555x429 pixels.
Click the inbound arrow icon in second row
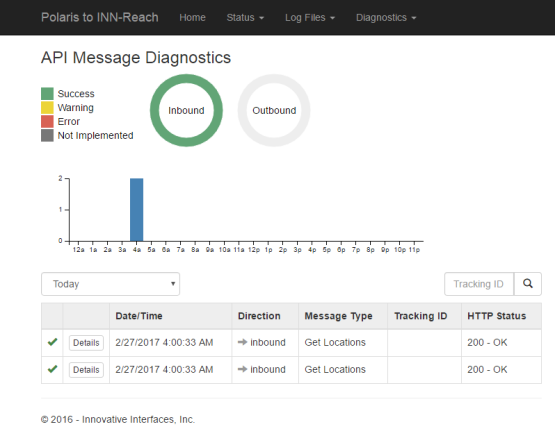point(242,369)
